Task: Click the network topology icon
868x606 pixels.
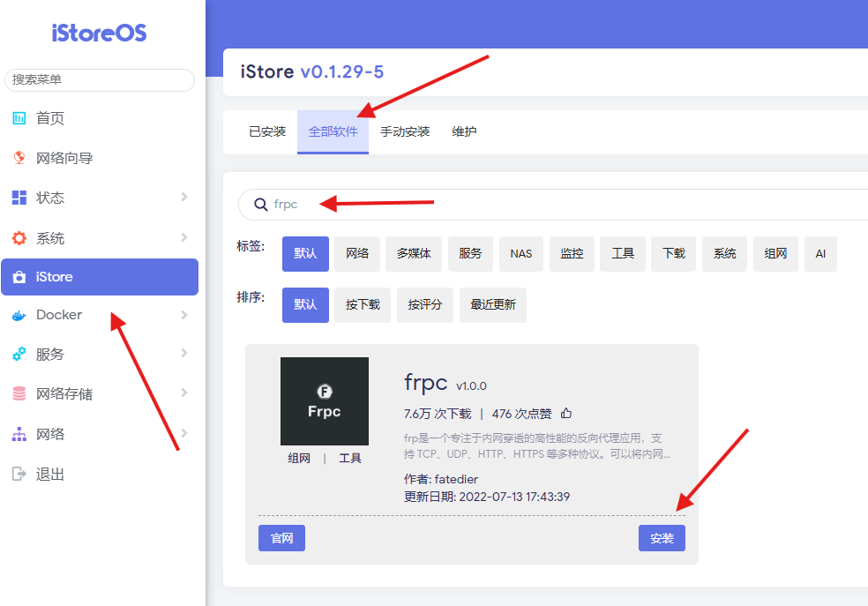Action: coord(19,434)
